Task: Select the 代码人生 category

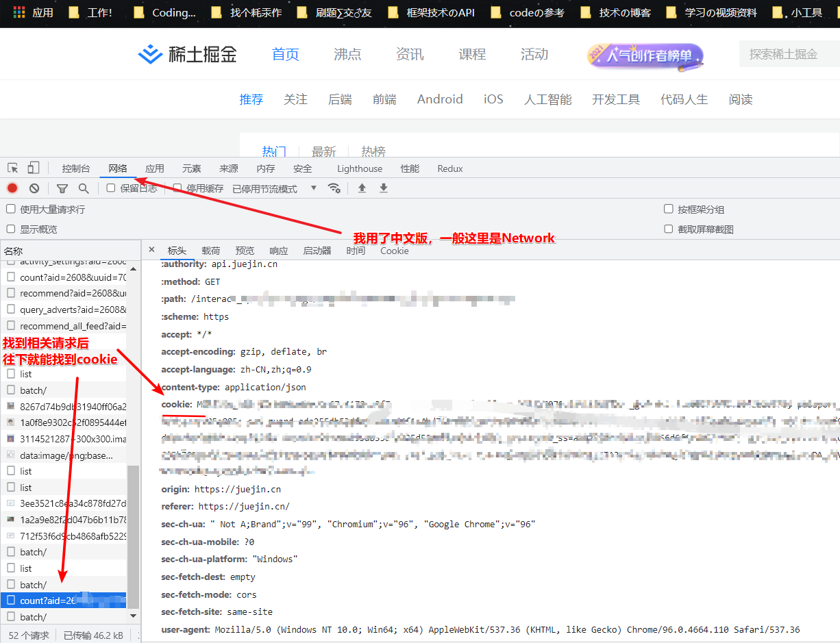Action: pos(684,99)
